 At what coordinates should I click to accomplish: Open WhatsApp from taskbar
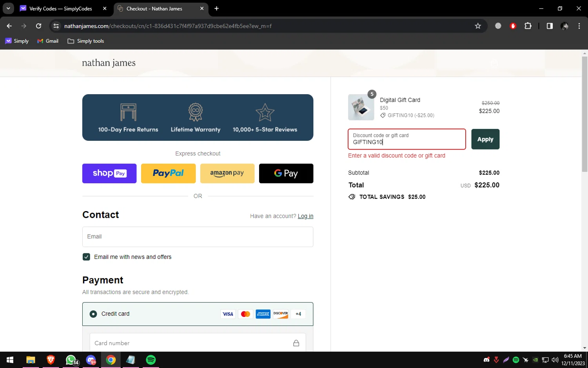click(x=71, y=360)
